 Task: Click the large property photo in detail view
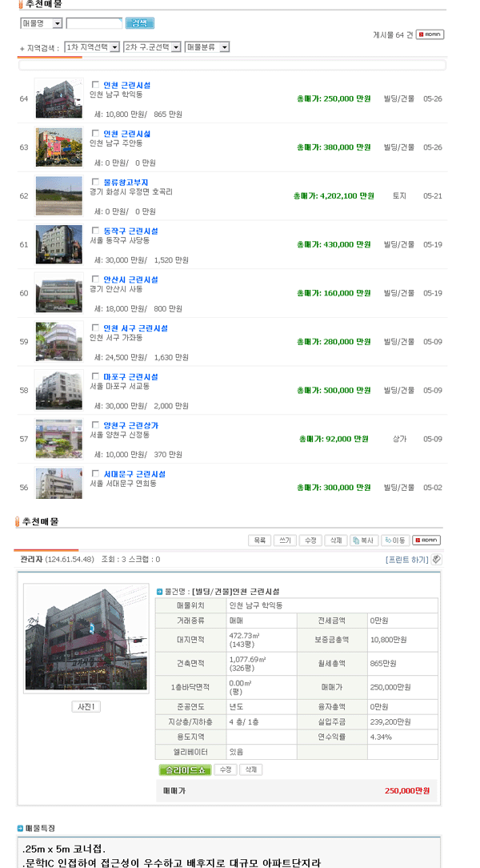(x=86, y=639)
